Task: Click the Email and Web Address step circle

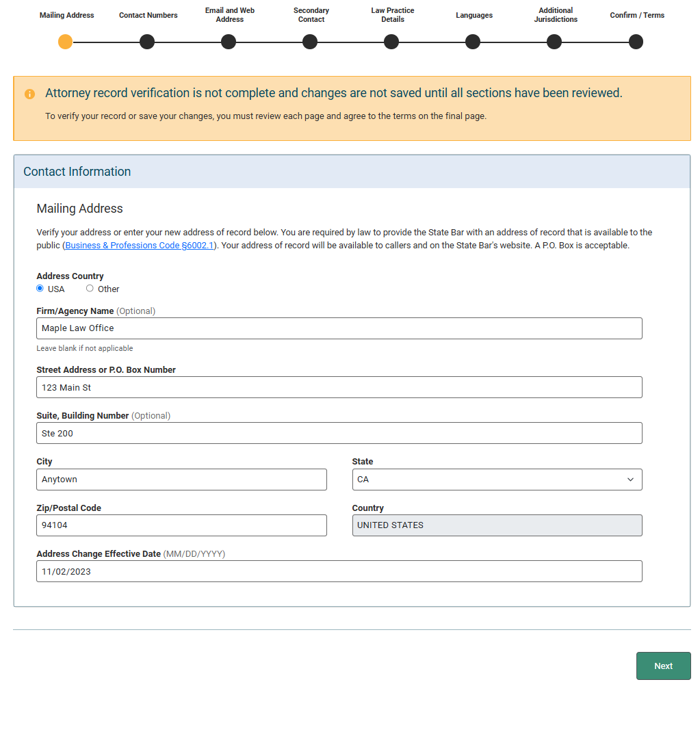Action: pos(229,42)
